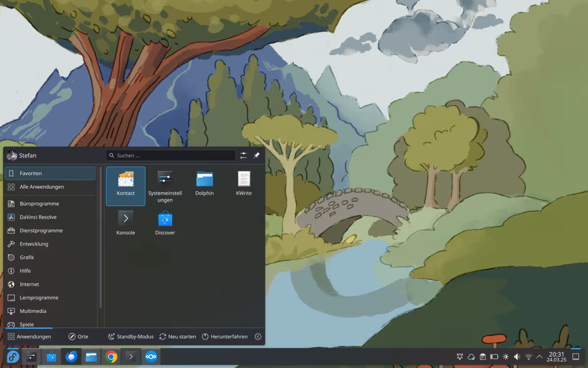Open Nextcloud client from the taskbar

[151, 357]
